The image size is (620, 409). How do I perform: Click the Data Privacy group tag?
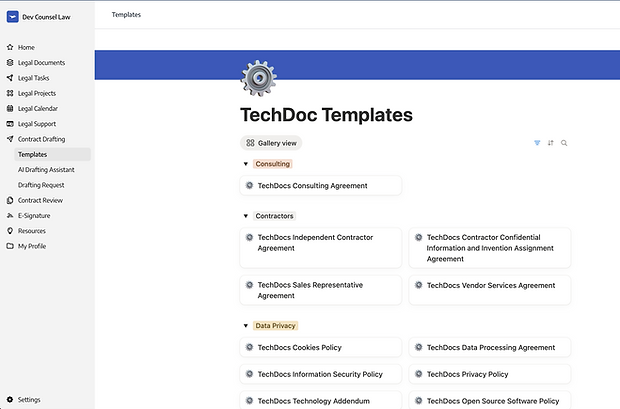pyautogui.click(x=275, y=326)
